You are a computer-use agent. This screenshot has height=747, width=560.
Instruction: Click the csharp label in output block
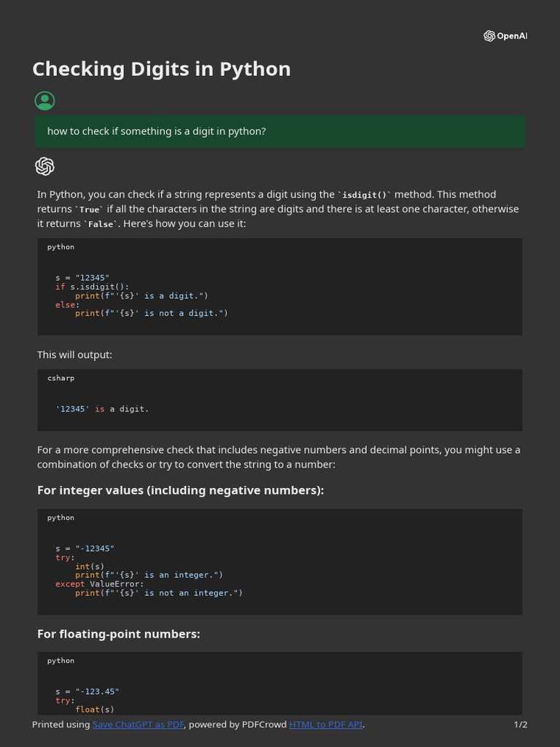[61, 378]
